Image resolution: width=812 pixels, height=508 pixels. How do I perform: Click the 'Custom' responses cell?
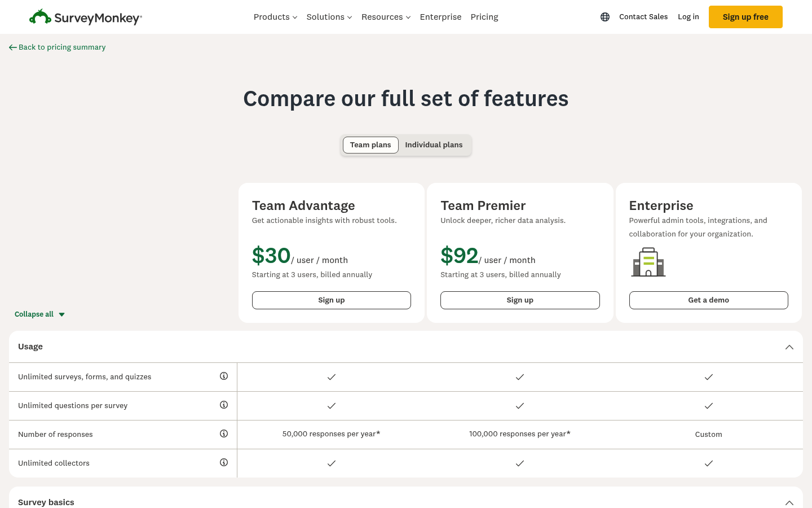pyautogui.click(x=709, y=435)
